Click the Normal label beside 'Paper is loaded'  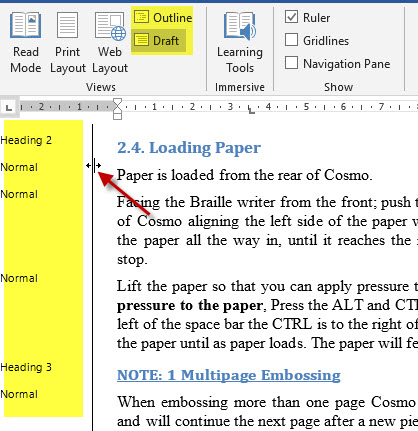coord(19,167)
